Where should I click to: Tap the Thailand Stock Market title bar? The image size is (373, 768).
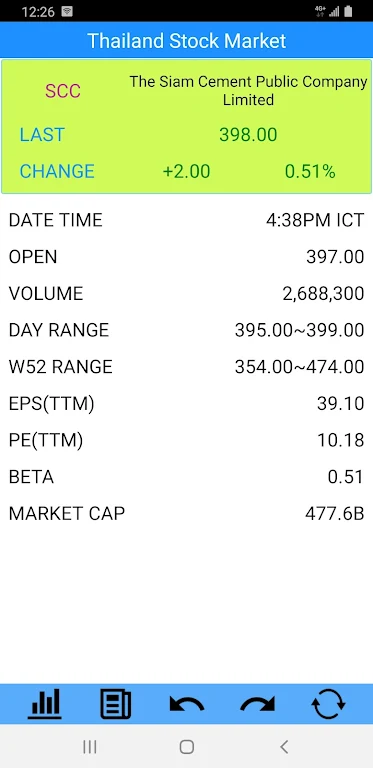(x=186, y=40)
